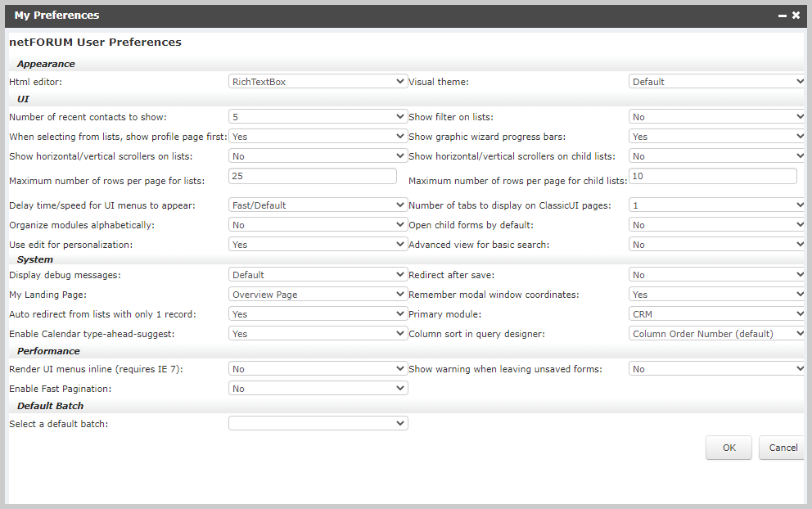The image size is (812, 509).
Task: Click the OK button
Action: pos(728,448)
